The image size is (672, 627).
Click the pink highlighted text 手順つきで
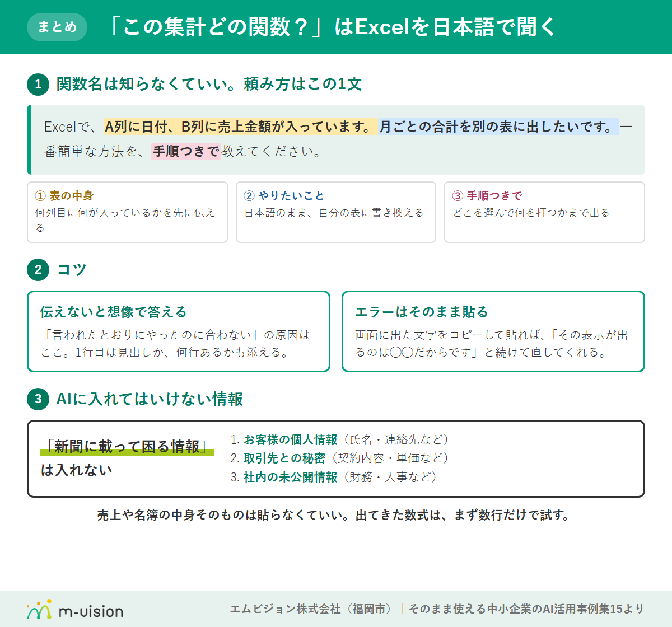(x=185, y=152)
